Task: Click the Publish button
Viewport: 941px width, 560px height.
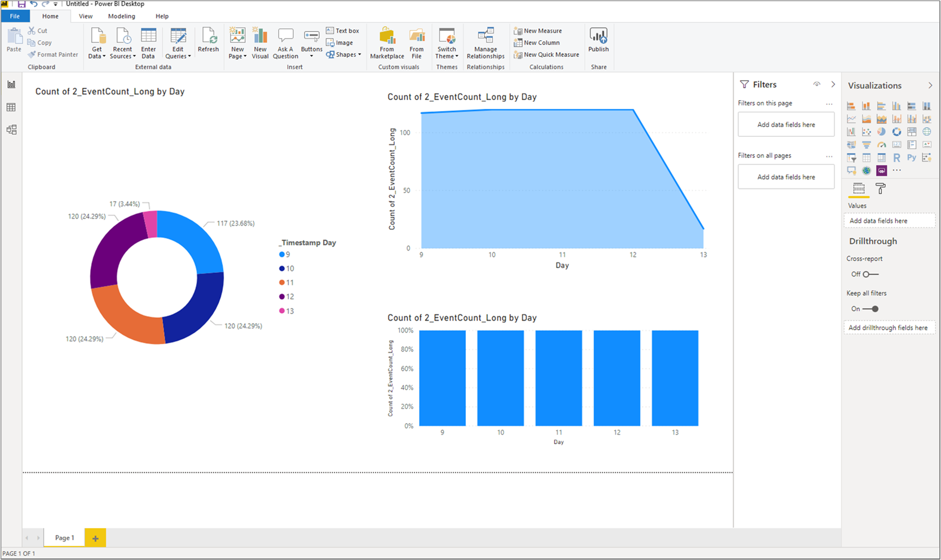Action: [598, 40]
